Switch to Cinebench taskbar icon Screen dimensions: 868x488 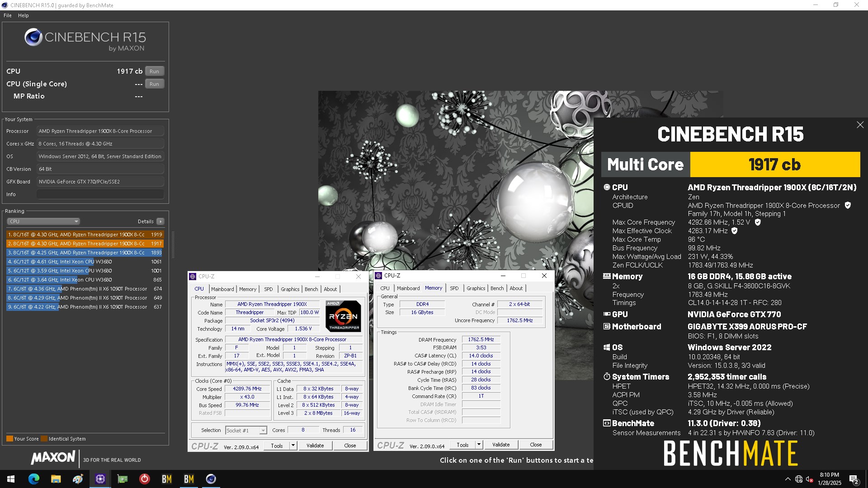coord(211,479)
